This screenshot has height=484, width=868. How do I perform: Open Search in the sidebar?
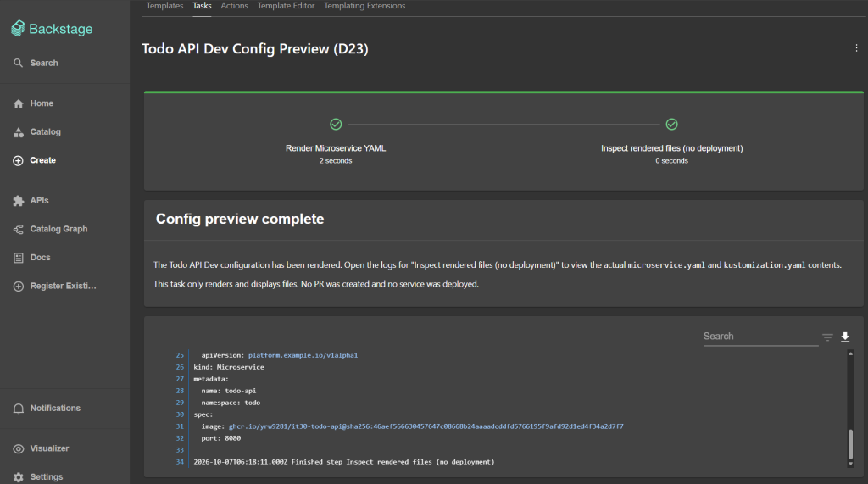click(36, 63)
